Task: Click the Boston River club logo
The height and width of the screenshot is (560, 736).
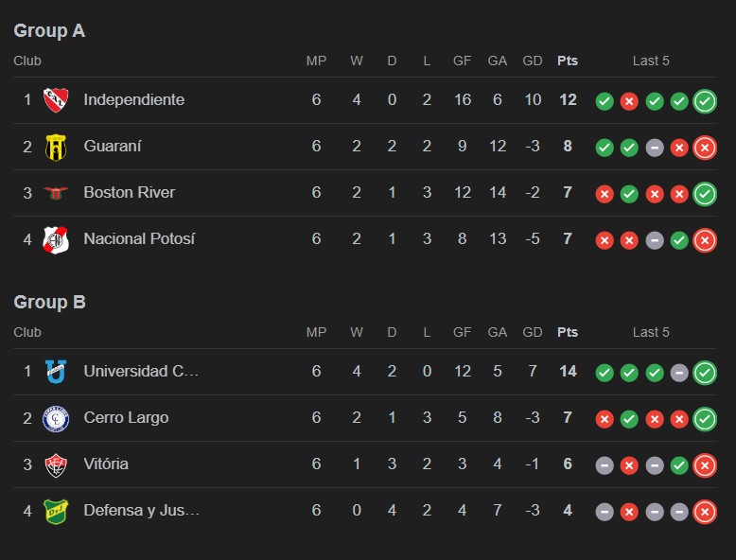Action: 56,193
